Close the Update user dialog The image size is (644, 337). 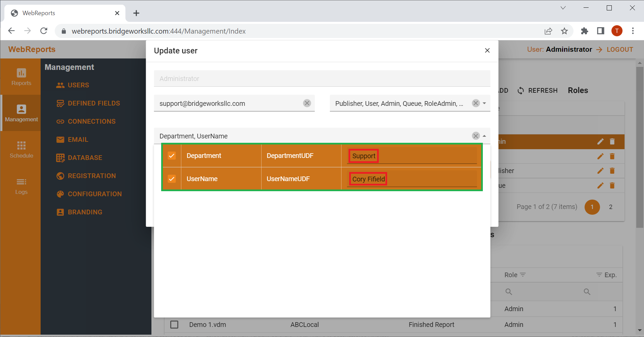click(487, 50)
